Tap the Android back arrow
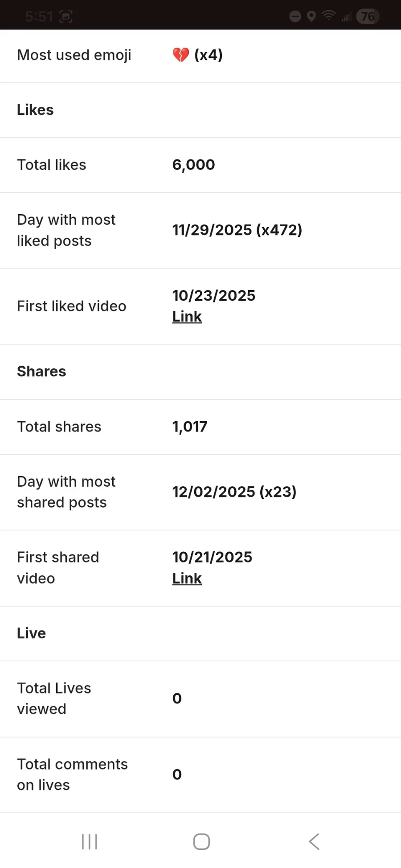The width and height of the screenshot is (401, 868). [x=314, y=841]
